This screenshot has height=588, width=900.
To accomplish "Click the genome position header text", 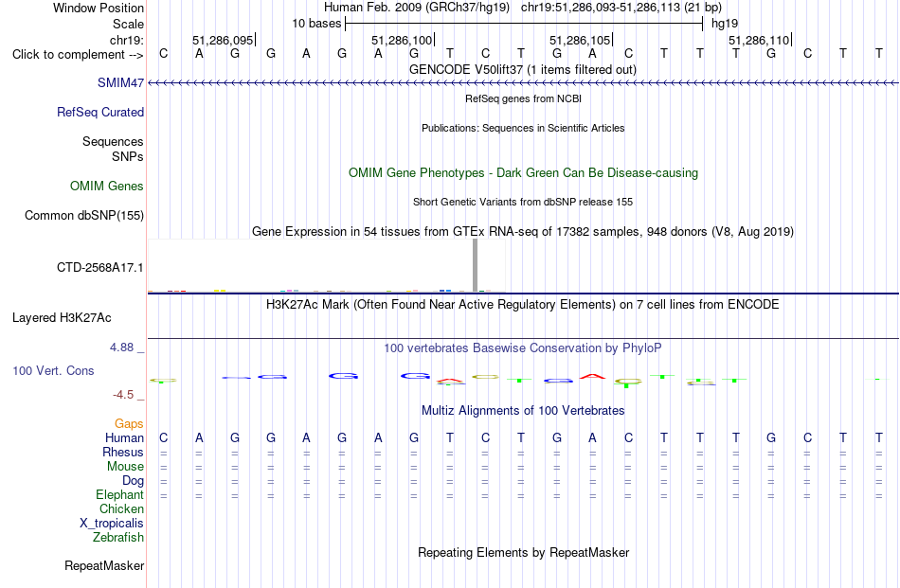I will (523, 8).
